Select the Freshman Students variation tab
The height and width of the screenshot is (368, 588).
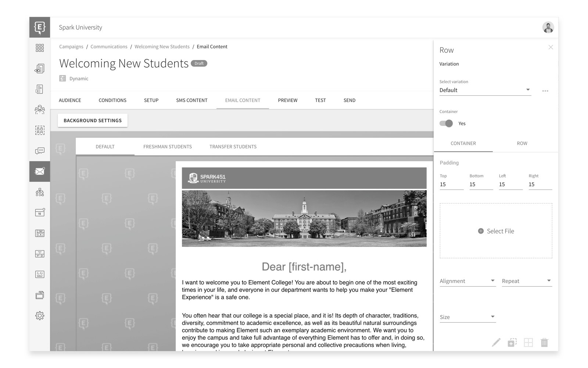[168, 146]
